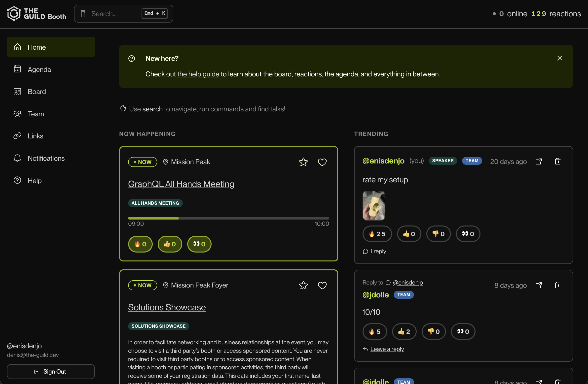Open the help guide link
Viewport: 588px width, 384px height.
(x=198, y=74)
